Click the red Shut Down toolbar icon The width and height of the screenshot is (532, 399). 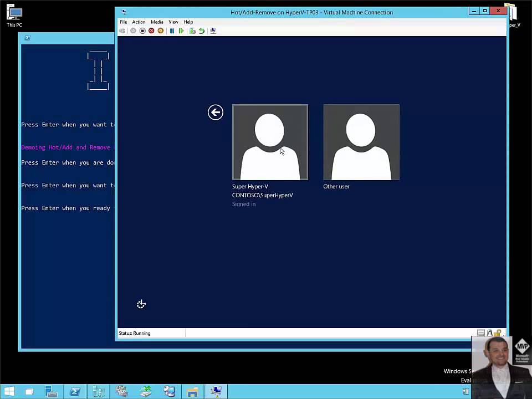point(151,31)
